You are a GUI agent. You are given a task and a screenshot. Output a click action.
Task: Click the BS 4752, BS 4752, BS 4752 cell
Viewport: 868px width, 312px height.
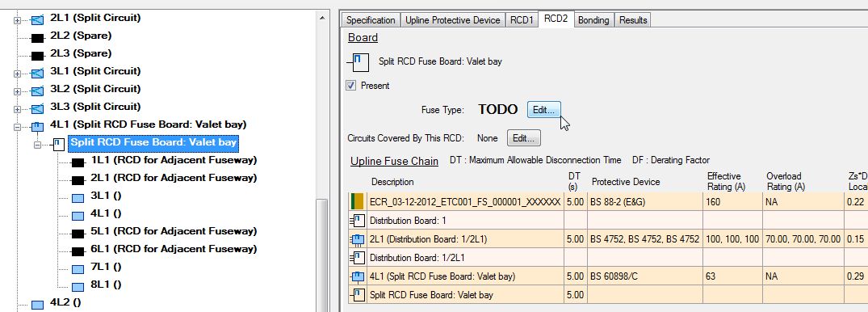(x=645, y=239)
